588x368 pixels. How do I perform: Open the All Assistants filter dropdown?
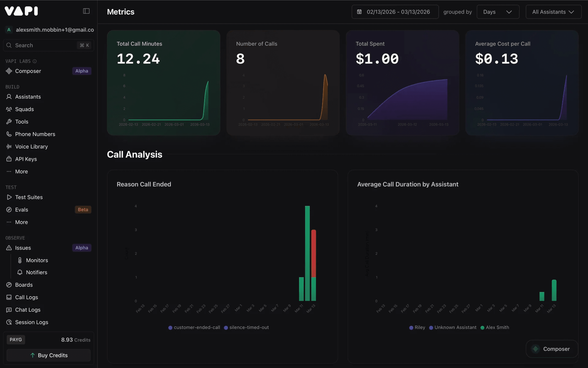553,12
